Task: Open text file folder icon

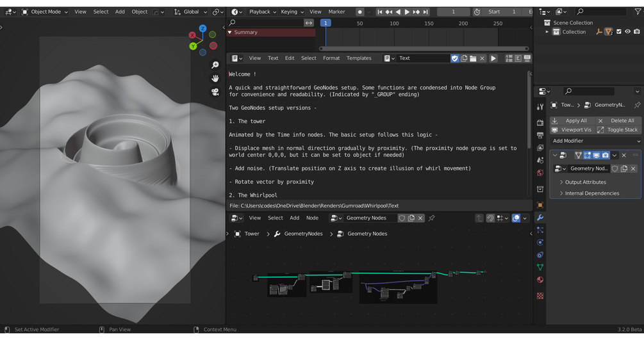Action: click(x=473, y=58)
